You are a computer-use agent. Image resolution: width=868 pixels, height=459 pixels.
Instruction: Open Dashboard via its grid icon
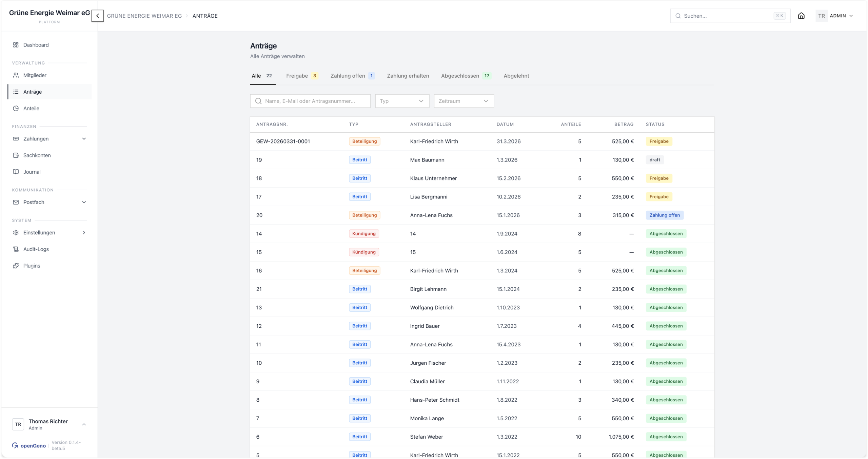(16, 45)
